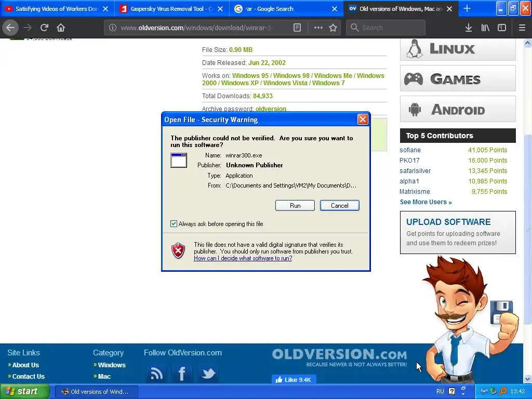
Task: Reload the current page
Action: 45,28
